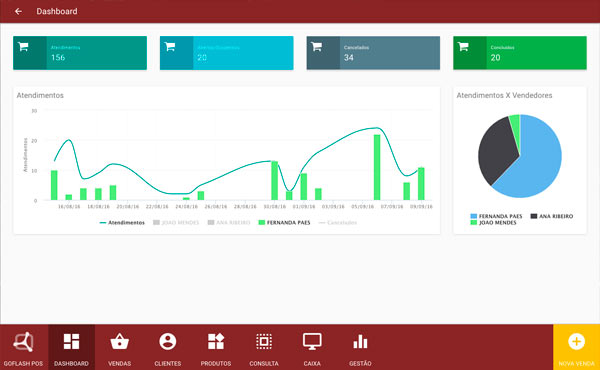Screen dimensions: 600x370
Task: Open the Produtos shapes icon
Action: point(216,341)
